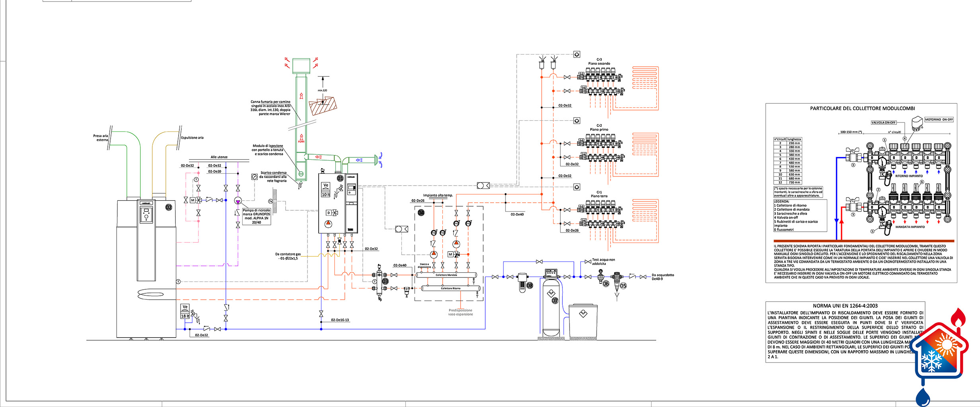Click legend entry '6 flussometri'
The height and width of the screenshot is (407, 980).
[x=784, y=229]
